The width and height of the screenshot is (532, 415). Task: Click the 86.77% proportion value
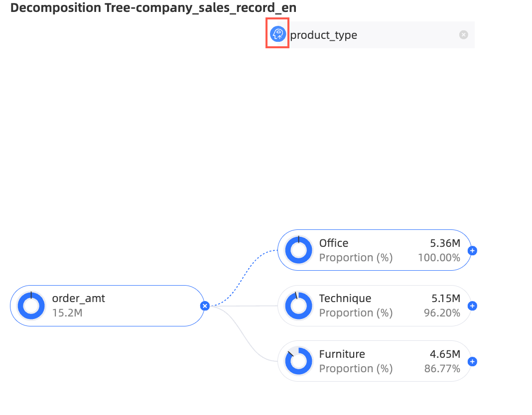point(442,369)
